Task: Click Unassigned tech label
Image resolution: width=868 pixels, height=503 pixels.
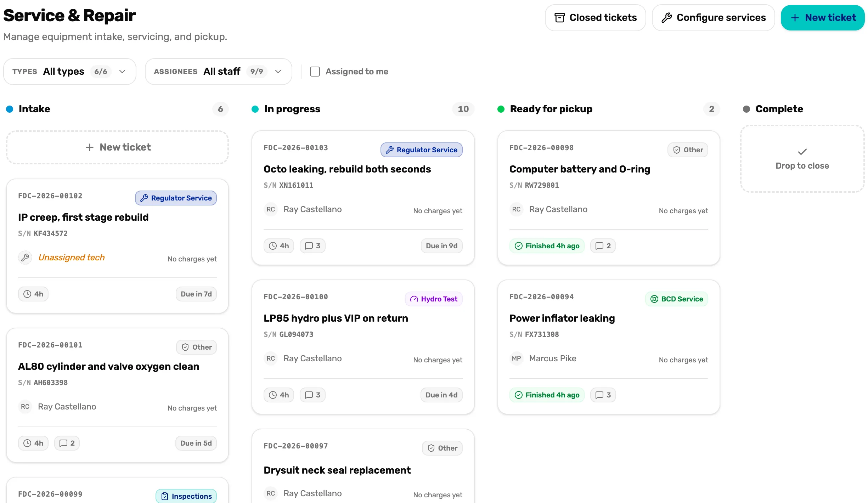Action: coord(72,258)
